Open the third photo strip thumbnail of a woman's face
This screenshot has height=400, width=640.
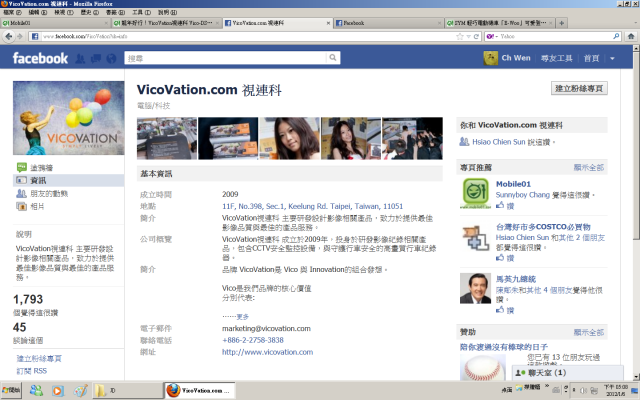289,138
